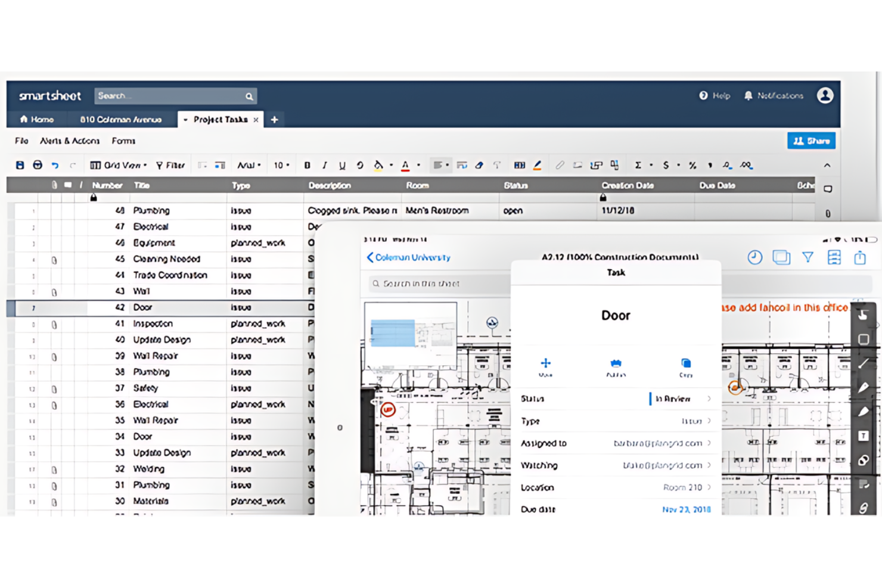Add a new tab with plus
This screenshot has height=588, width=882.
[274, 120]
